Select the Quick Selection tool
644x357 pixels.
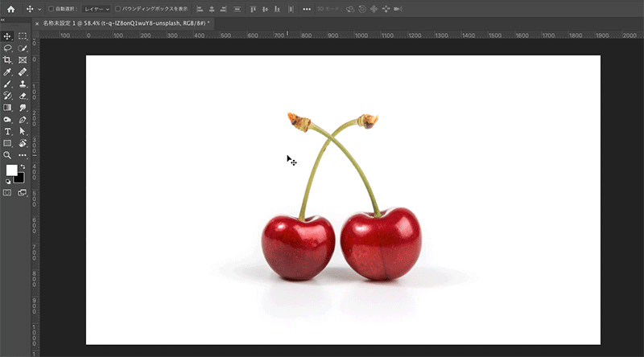(23, 48)
